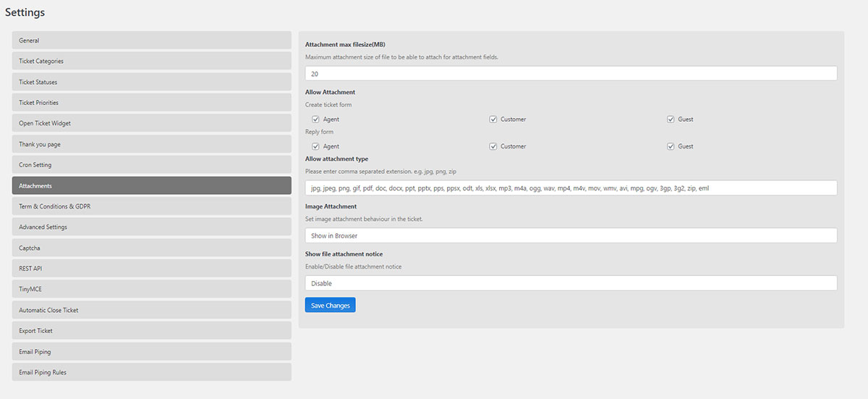The height and width of the screenshot is (399, 868).
Task: Uncheck Agent under Create ticket form
Action: (x=315, y=119)
